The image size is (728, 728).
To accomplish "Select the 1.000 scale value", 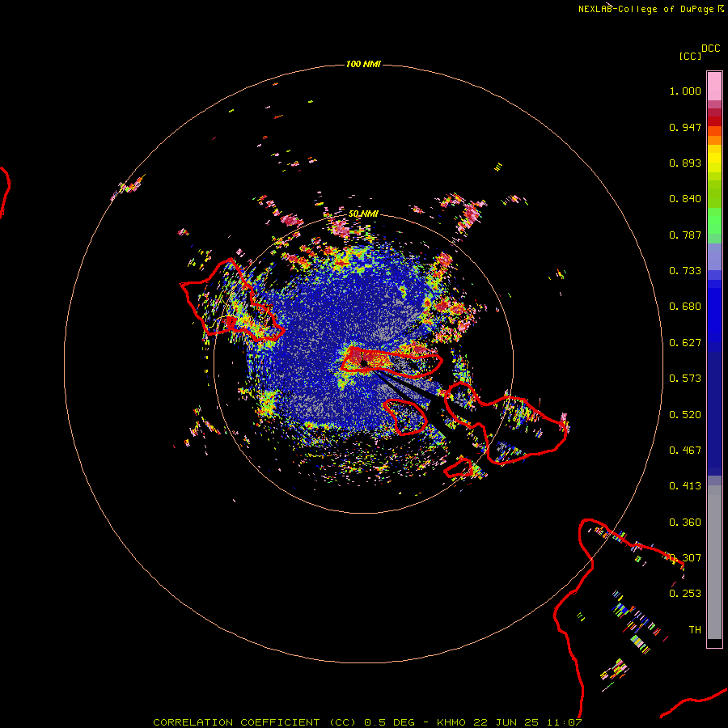I will pyautogui.click(x=685, y=91).
